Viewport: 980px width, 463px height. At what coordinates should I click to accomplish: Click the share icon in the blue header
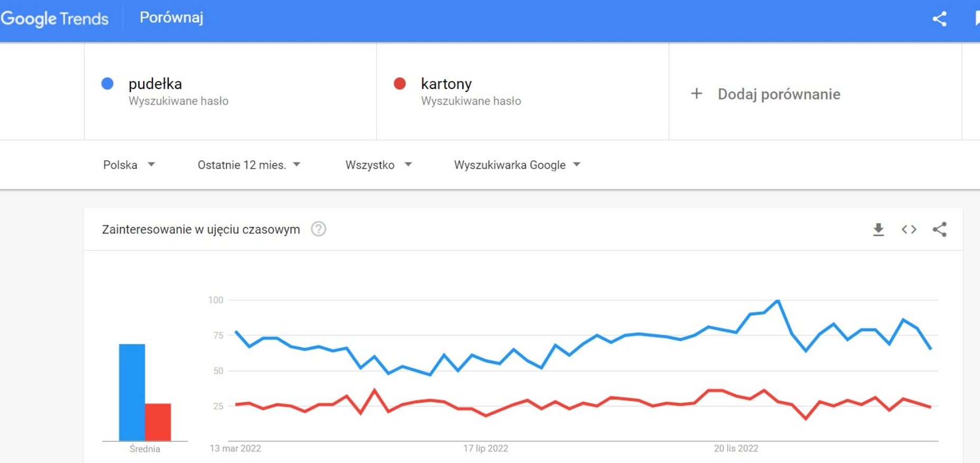click(939, 19)
